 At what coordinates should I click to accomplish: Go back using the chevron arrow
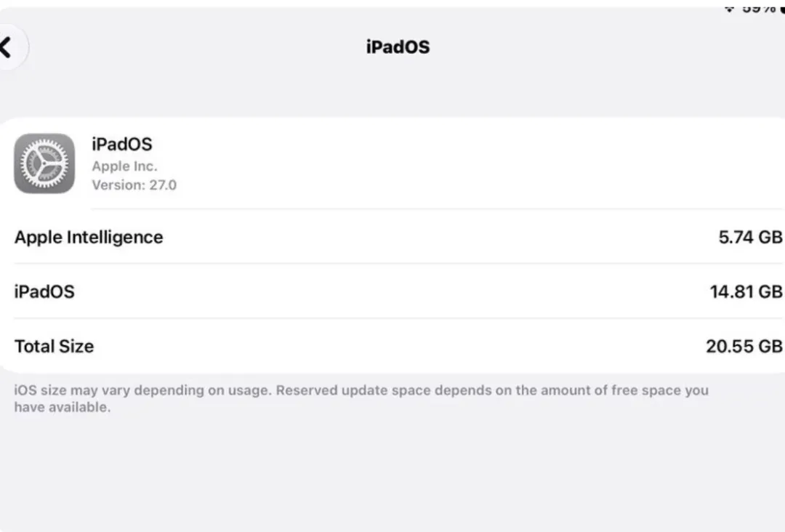6,47
